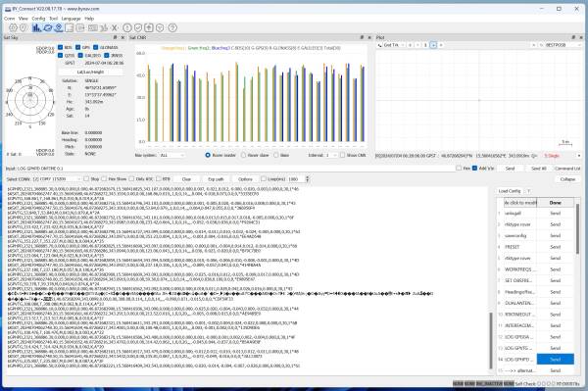Click the Options button
The width and height of the screenshot is (588, 391).
point(245,179)
